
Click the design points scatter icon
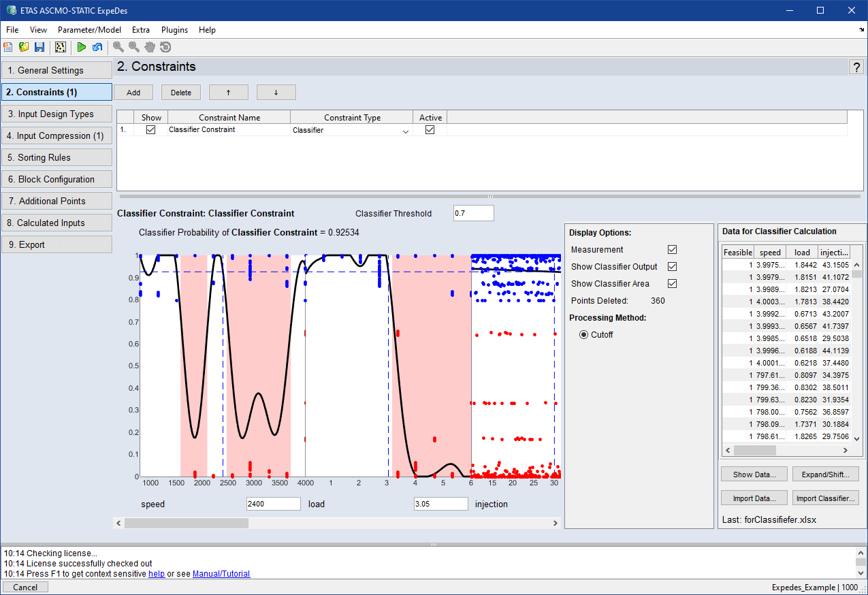pyautogui.click(x=61, y=47)
